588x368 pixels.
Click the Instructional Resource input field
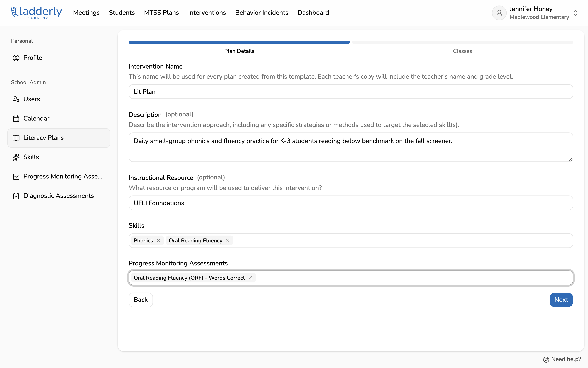pos(351,203)
